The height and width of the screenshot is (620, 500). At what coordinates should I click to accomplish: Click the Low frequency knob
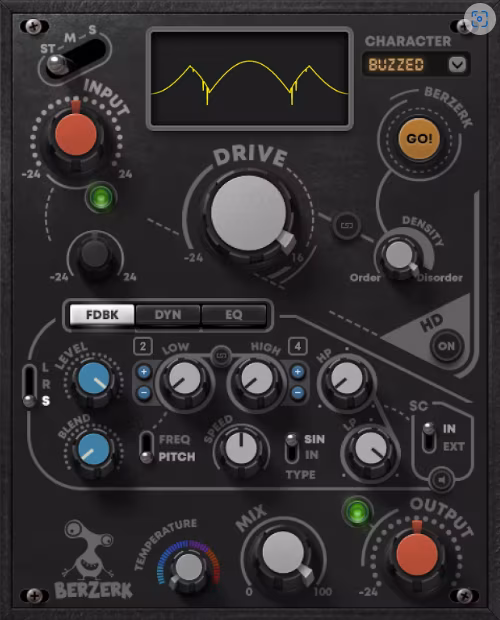pyautogui.click(x=185, y=380)
